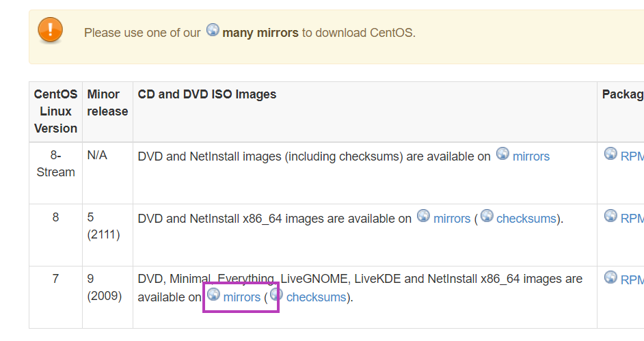The image size is (644, 341).
Task: Click 'Minor release' column header
Action: [x=107, y=111]
